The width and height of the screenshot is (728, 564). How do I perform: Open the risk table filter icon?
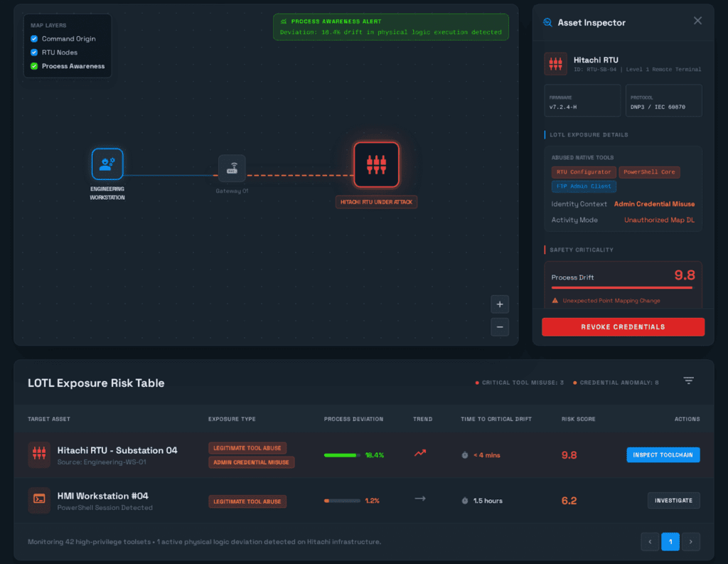(x=688, y=381)
